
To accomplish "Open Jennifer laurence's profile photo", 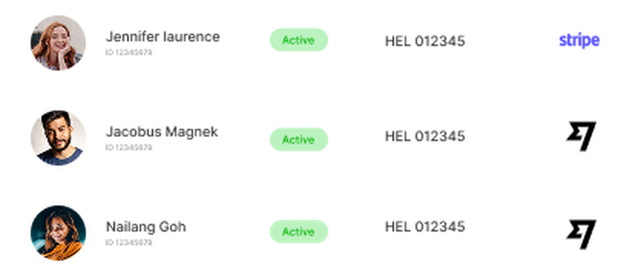I will pos(58,43).
